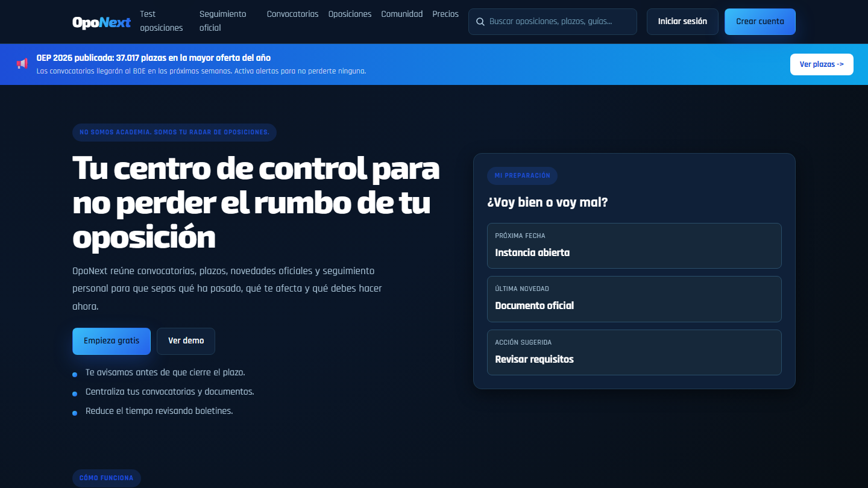The height and width of the screenshot is (488, 868).
Task: Focus the Buscar oposiciones search field
Action: [553, 22]
